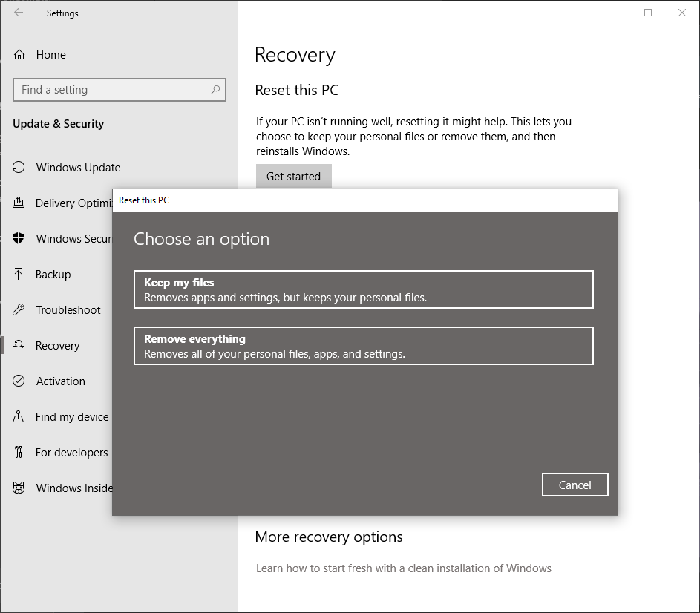Click the Windows Update sync icon
700x613 pixels.
(x=19, y=168)
